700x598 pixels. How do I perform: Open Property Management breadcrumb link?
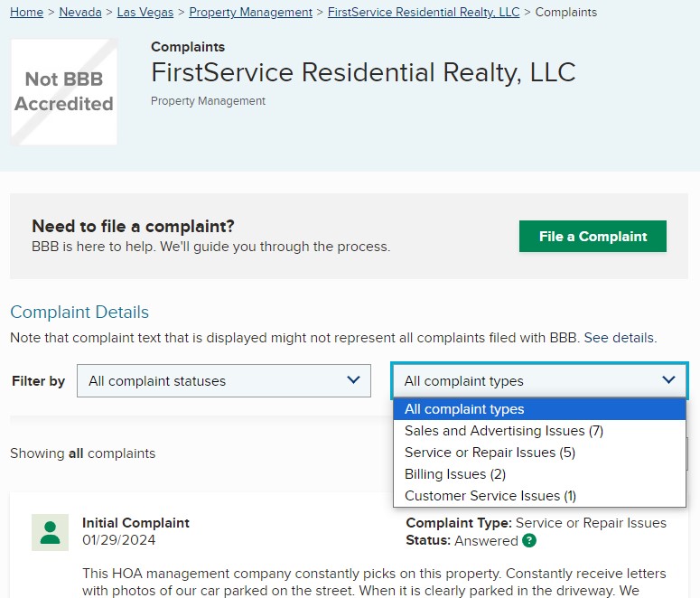[x=250, y=12]
